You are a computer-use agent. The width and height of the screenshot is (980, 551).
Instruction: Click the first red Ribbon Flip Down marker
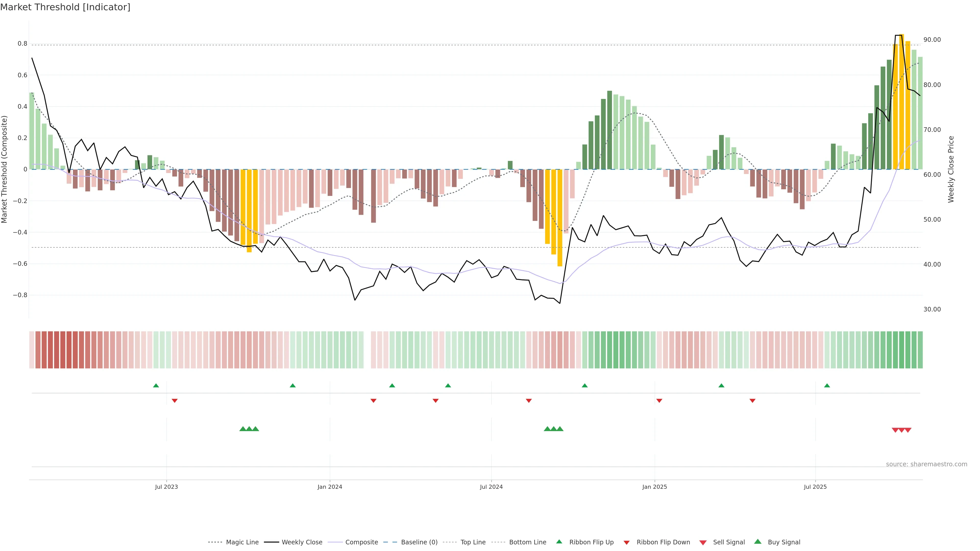(175, 401)
